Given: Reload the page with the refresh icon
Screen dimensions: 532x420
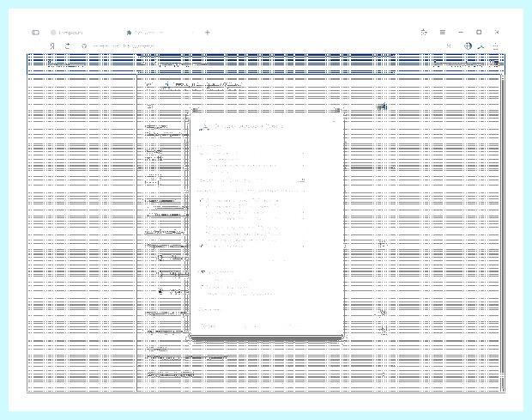Looking at the screenshot, I should [x=68, y=46].
